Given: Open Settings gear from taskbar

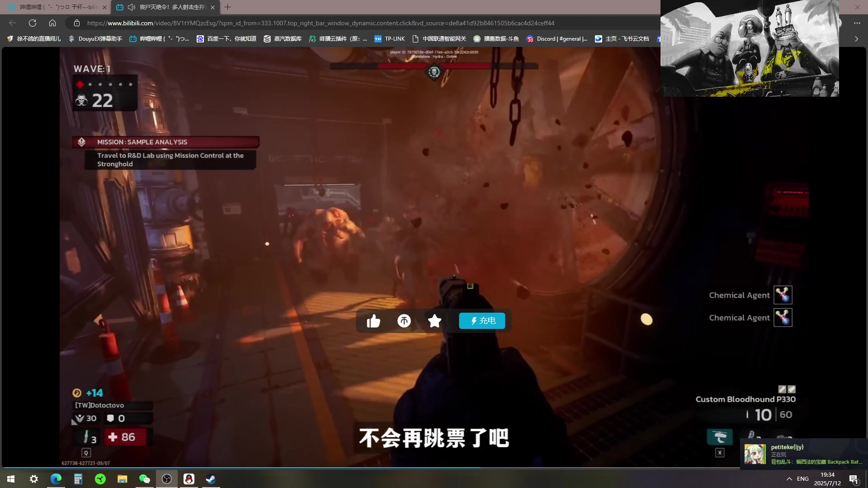Looking at the screenshot, I should 34,479.
